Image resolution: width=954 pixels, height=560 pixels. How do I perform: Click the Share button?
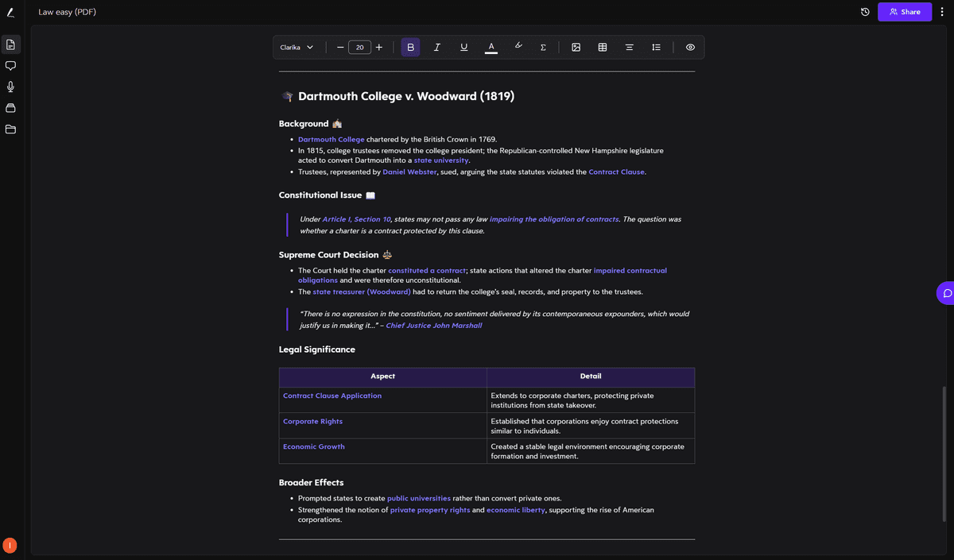[x=905, y=12]
